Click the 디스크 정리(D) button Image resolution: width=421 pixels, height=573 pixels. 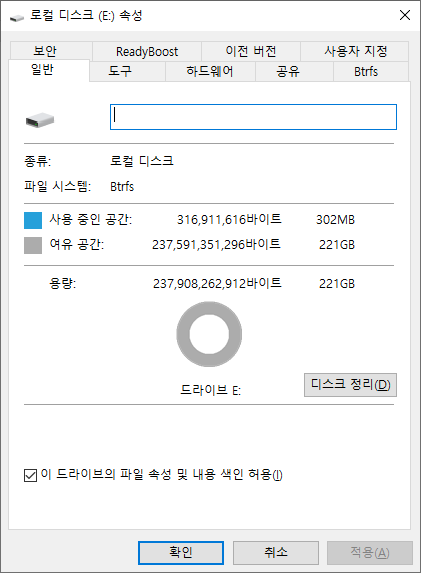point(350,385)
